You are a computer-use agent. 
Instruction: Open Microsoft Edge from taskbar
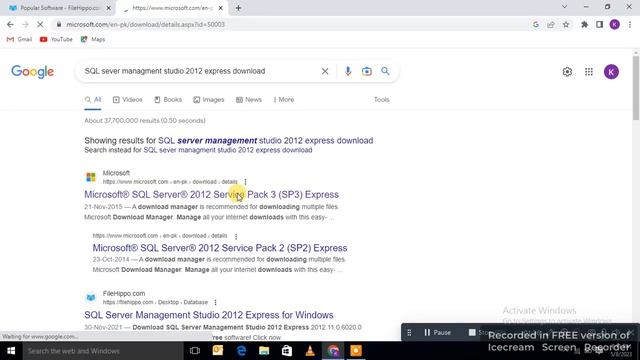(x=241, y=351)
